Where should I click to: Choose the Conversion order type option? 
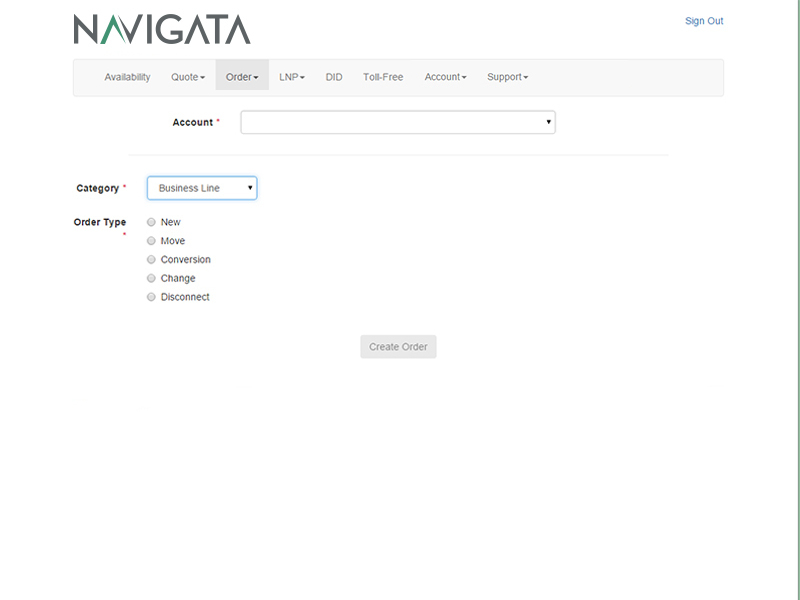tap(151, 260)
